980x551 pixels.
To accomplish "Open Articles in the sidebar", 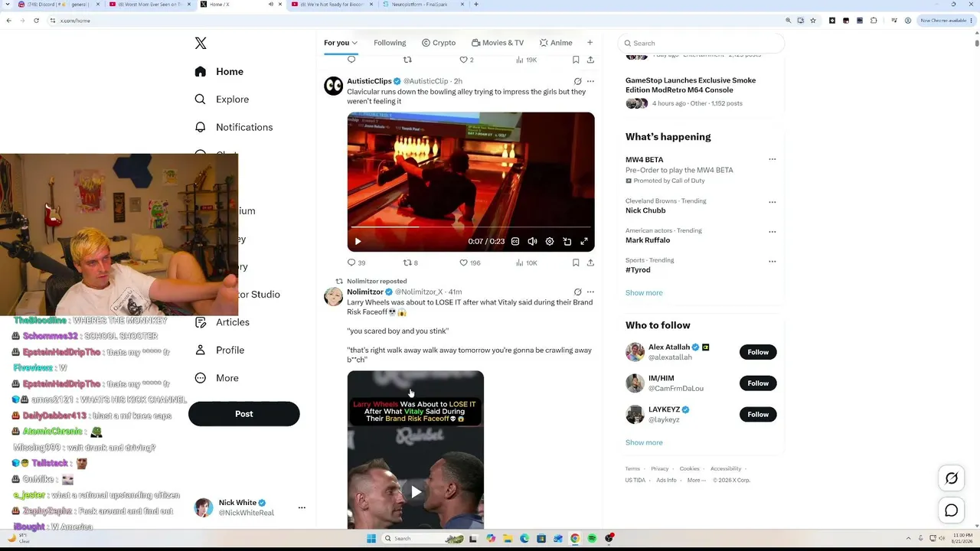I will (222, 322).
